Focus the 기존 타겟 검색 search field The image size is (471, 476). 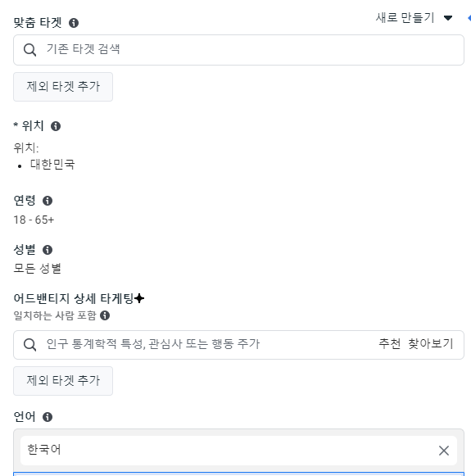pyautogui.click(x=238, y=50)
